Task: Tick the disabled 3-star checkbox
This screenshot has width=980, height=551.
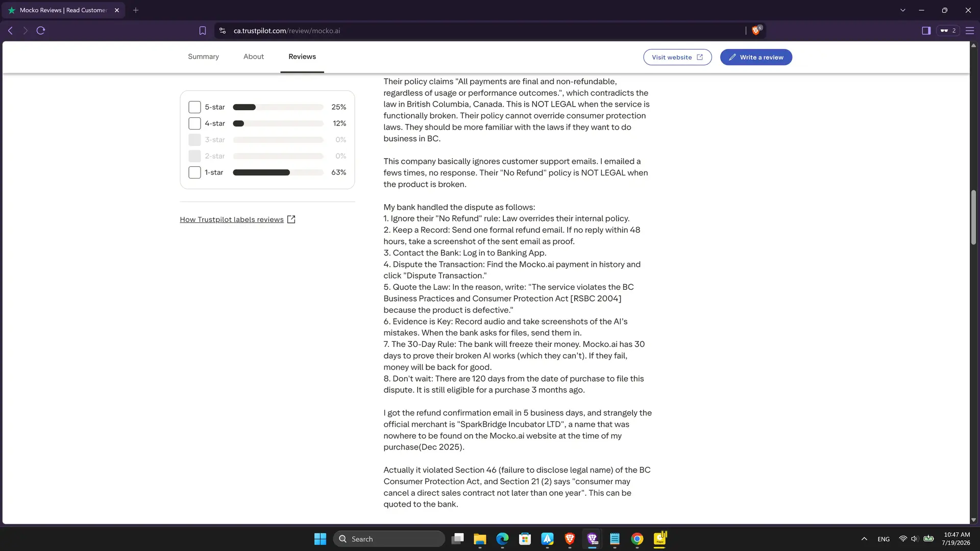Action: 194,140
